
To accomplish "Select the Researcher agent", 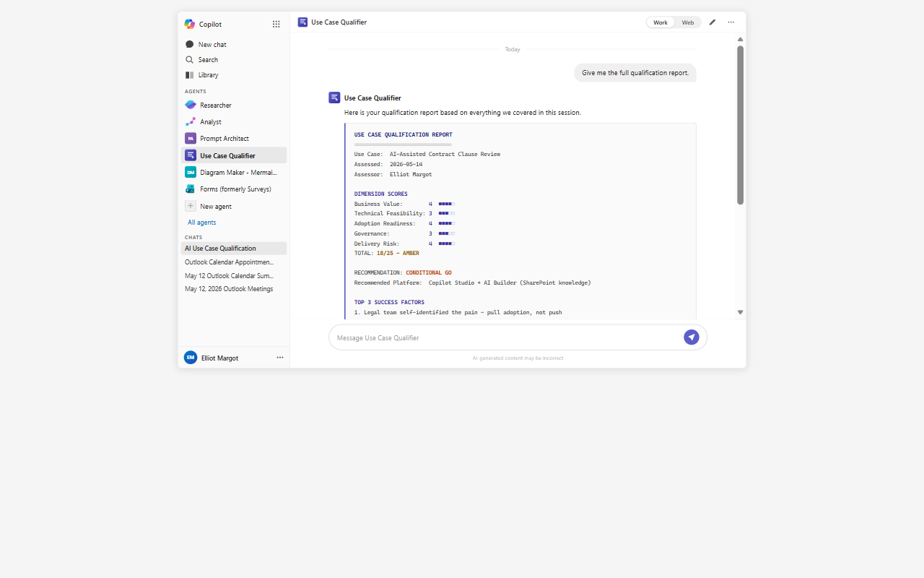I will [x=234, y=105].
